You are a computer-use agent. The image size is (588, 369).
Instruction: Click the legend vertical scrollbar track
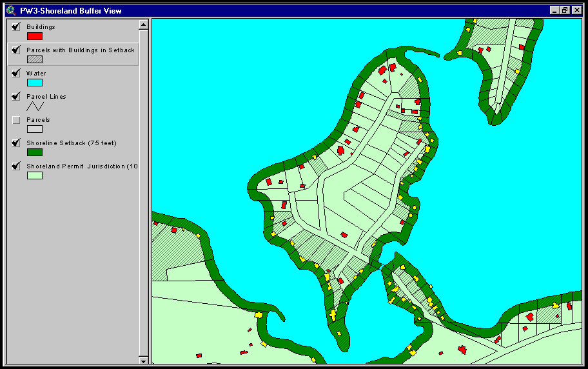[143, 193]
